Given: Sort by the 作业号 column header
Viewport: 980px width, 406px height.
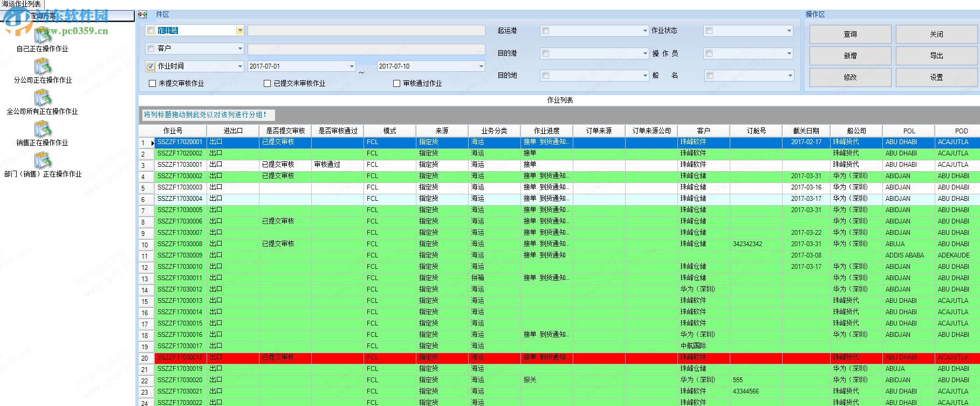Looking at the screenshot, I should [173, 131].
